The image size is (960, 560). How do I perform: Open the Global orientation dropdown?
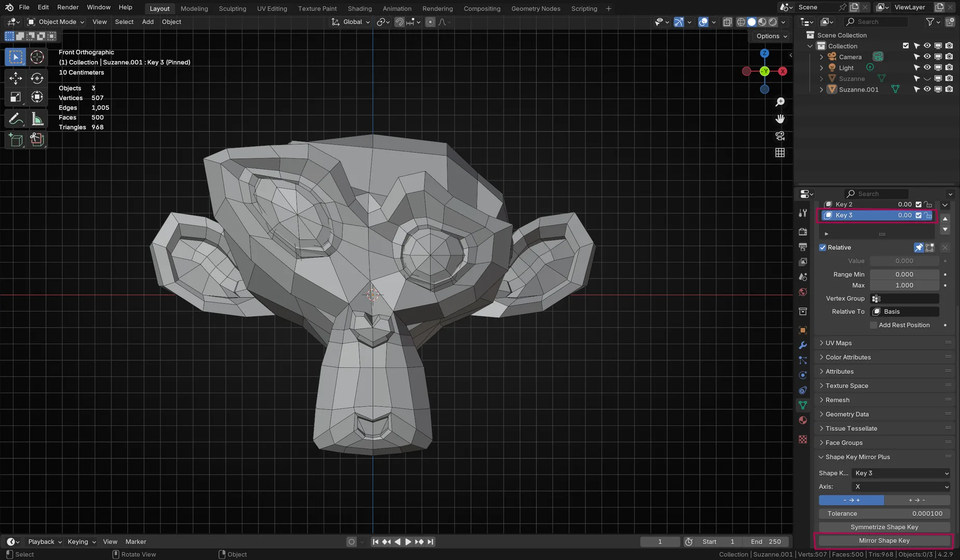[351, 22]
